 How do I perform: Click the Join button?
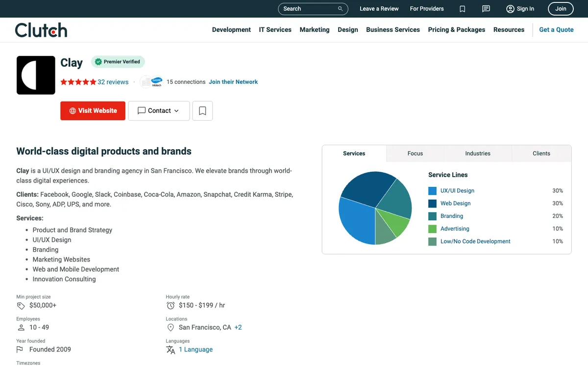tap(561, 9)
